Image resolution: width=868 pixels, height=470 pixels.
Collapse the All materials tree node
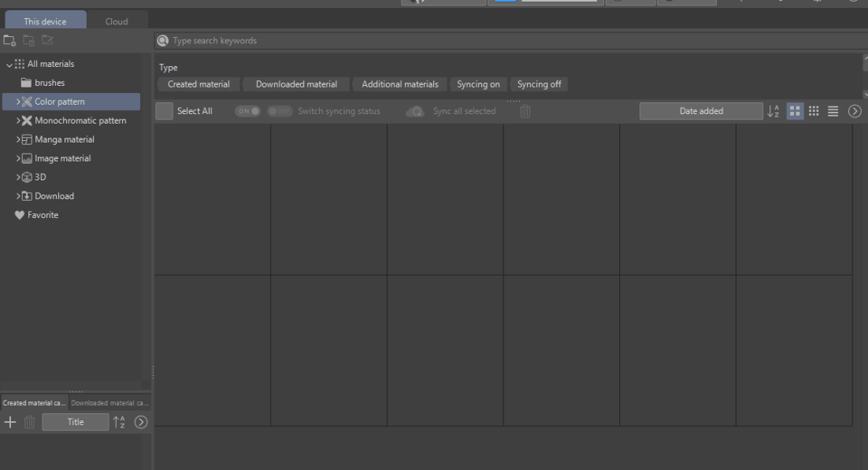click(9, 64)
